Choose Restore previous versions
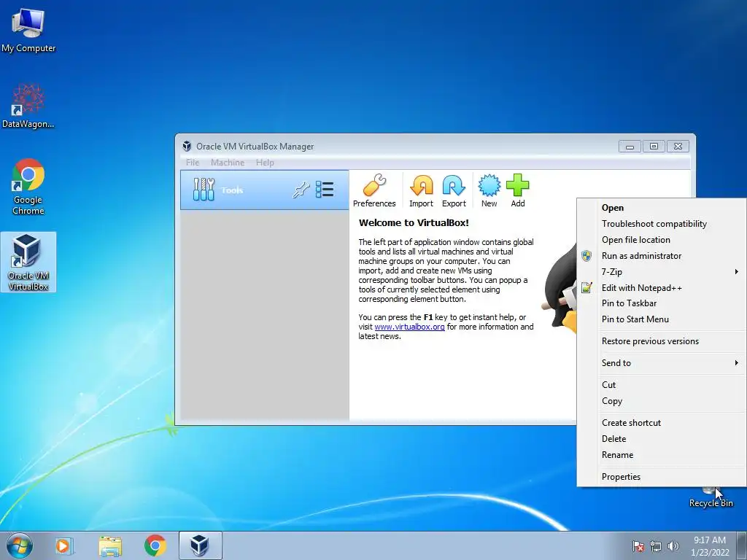The height and width of the screenshot is (560, 747). point(662,341)
